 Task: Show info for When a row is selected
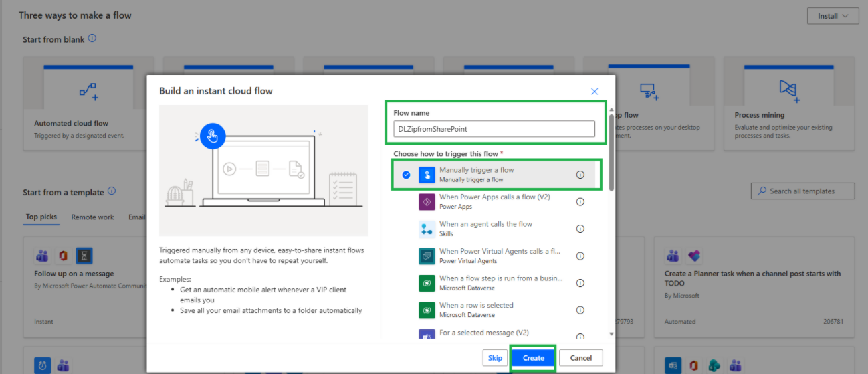(580, 310)
